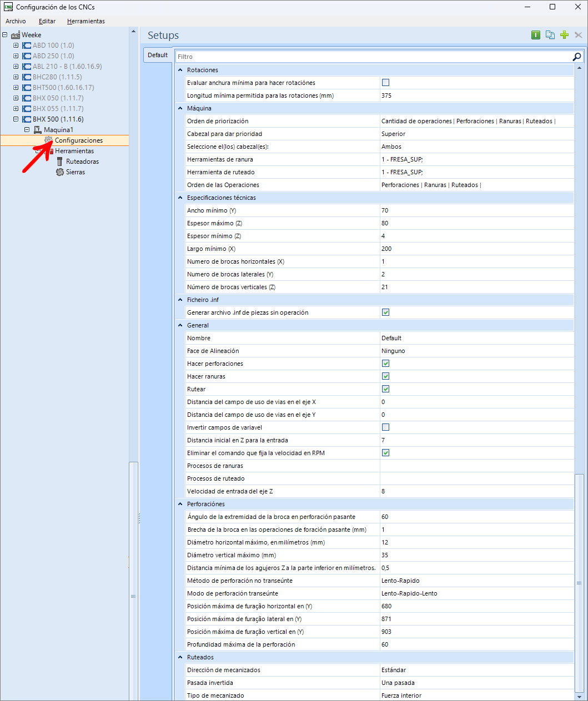Expand the BHC280 (1.11.5) node

coord(16,77)
